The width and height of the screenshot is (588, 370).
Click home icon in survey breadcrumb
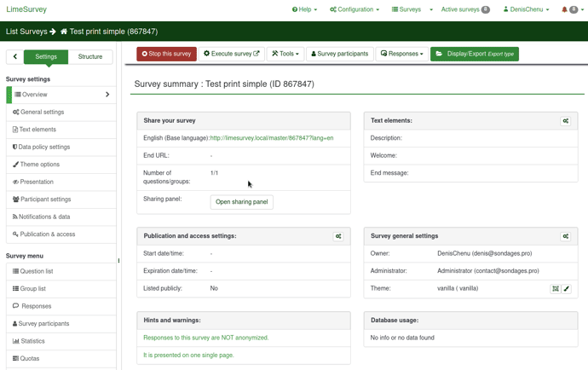tap(64, 32)
